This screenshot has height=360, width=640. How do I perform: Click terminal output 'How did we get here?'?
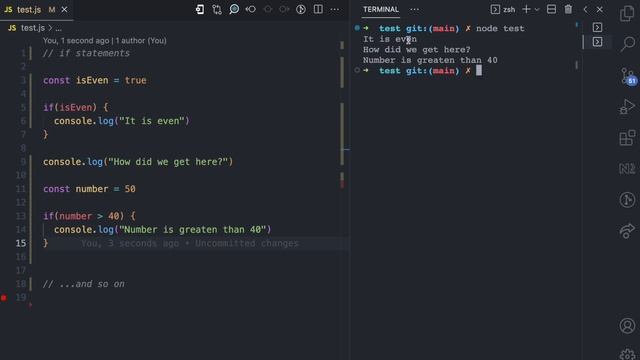(417, 50)
